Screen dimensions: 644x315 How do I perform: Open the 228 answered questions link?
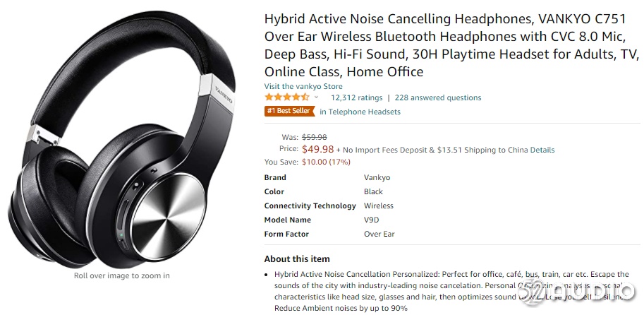437,98
